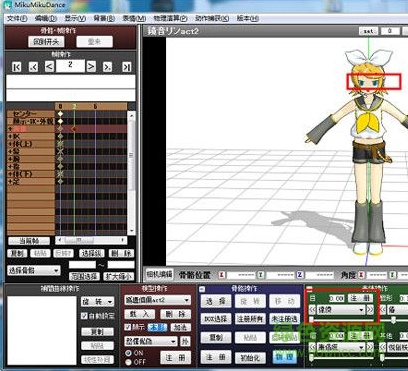Click 选择纵 button under the timeline

(92, 253)
